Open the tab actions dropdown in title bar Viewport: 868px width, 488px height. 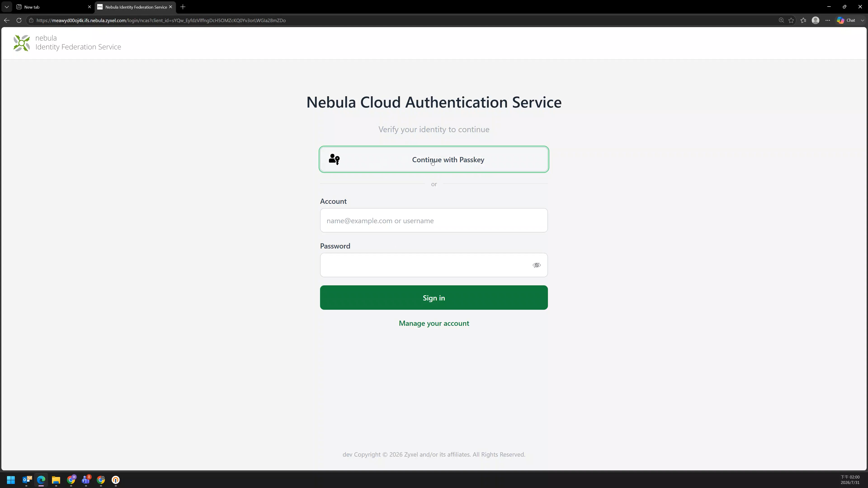pos(7,7)
